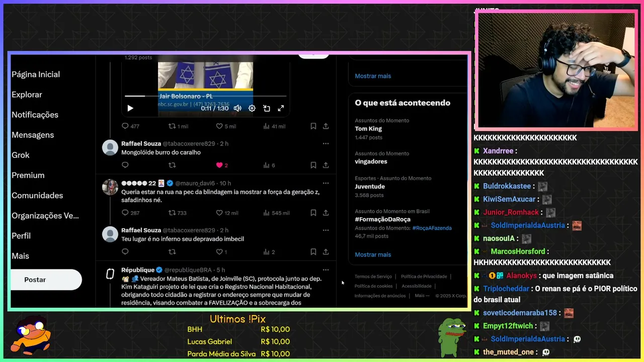This screenshot has height=362, width=644.
Task: Open video settings gear
Action: click(252, 108)
